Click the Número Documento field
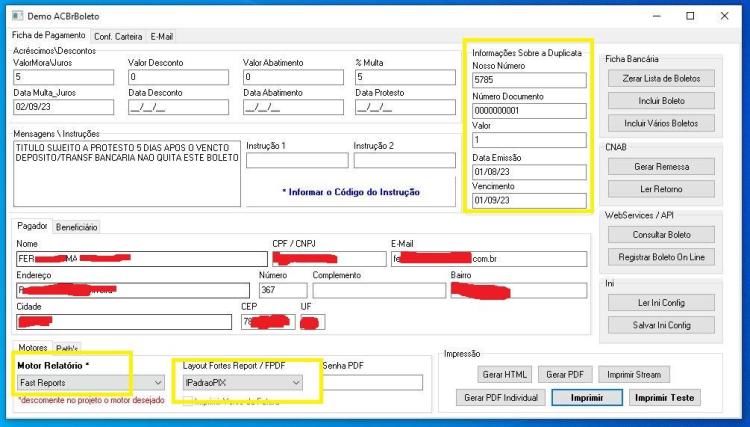This screenshot has height=427, width=750. click(529, 111)
